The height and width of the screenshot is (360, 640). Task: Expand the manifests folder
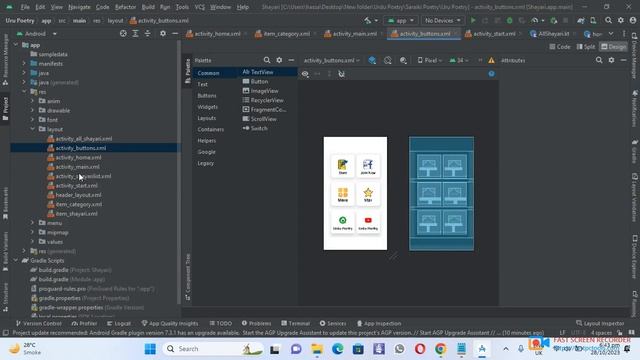coord(24,63)
